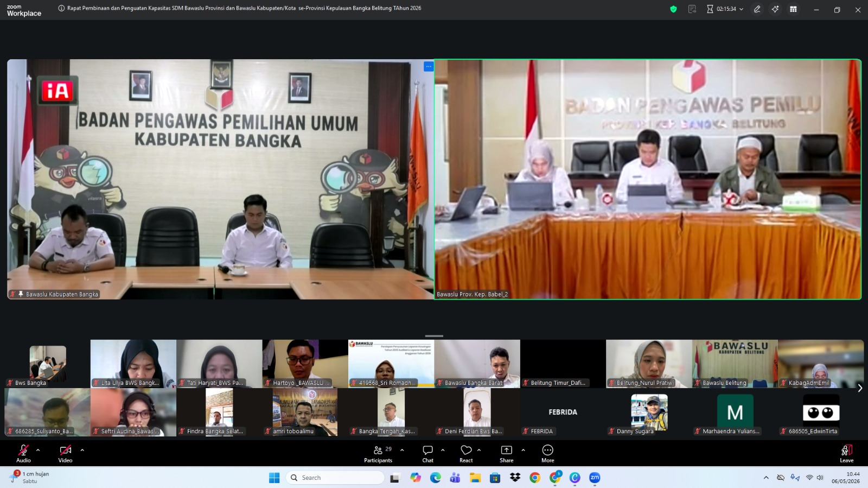Expand the meeting timer dropdown arrow
This screenshot has height=488, width=868.
tap(742, 9)
